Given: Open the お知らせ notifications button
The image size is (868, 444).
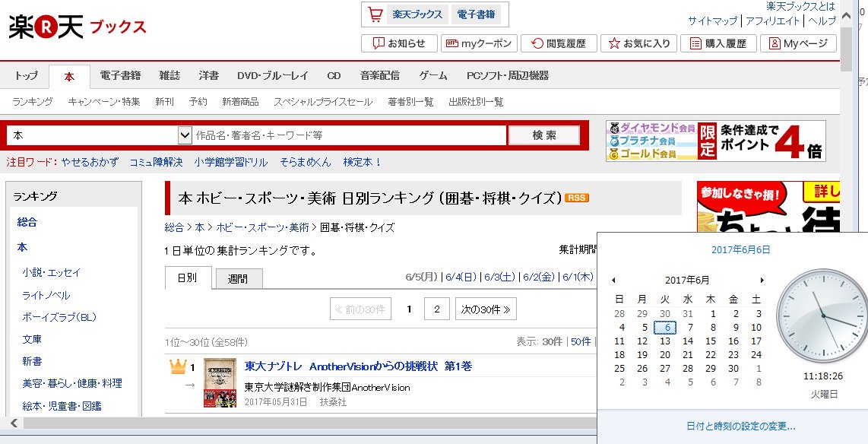Looking at the screenshot, I should (399, 43).
